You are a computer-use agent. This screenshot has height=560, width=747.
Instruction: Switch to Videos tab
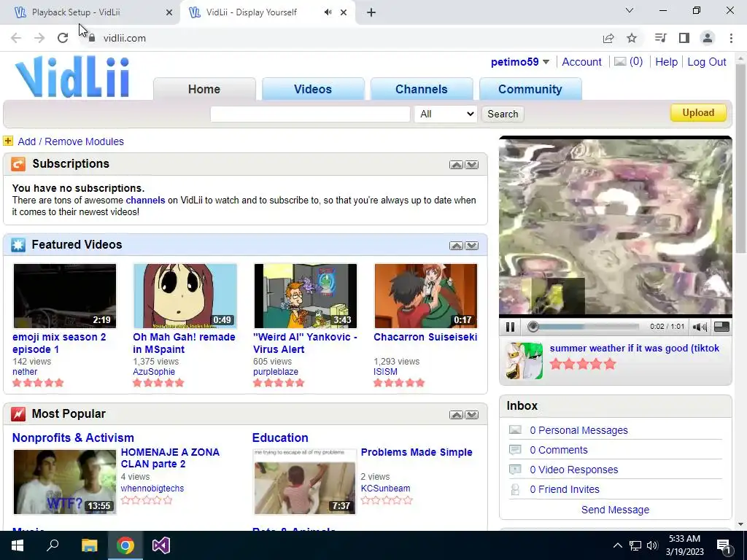(x=313, y=89)
